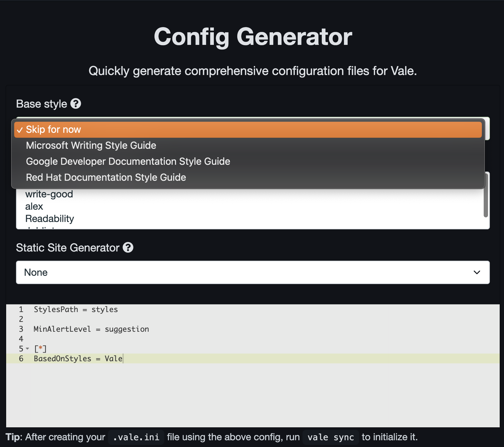Click the Static Site Generator help icon

coord(128,247)
